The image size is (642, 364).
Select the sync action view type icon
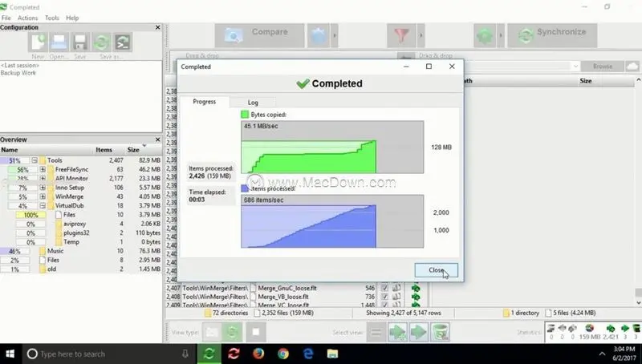pyautogui.click(x=232, y=332)
